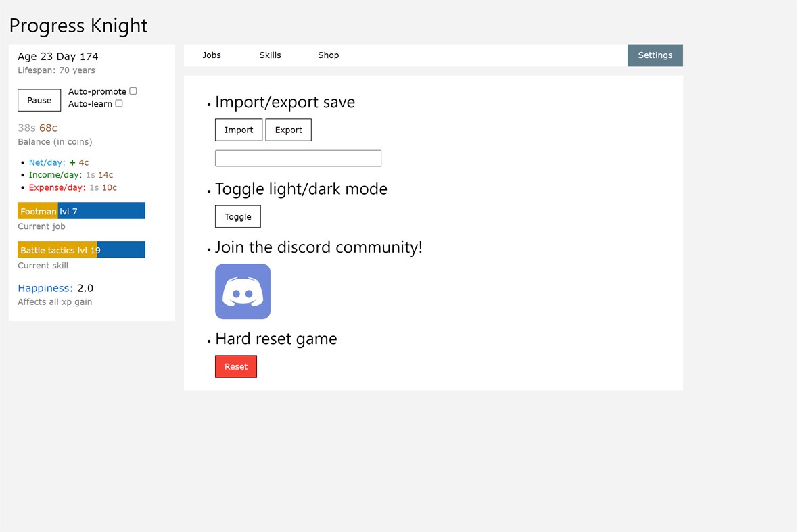This screenshot has width=798, height=532.
Task: Click the Footman lvl 7 progress bar
Action: (81, 210)
